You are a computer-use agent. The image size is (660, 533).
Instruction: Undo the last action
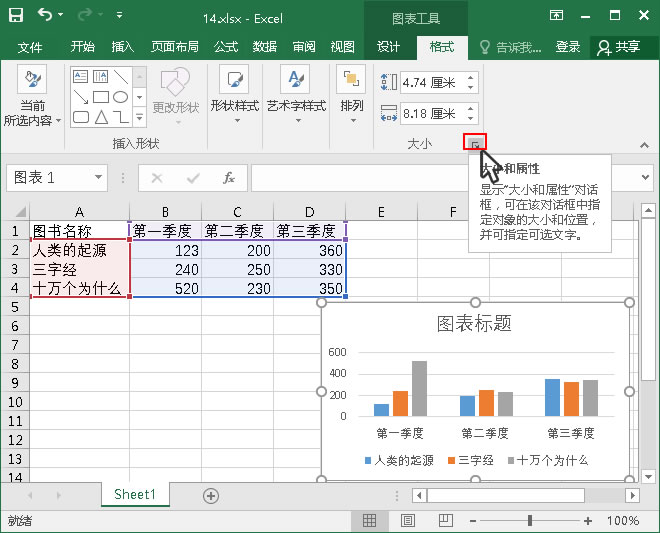tap(45, 15)
